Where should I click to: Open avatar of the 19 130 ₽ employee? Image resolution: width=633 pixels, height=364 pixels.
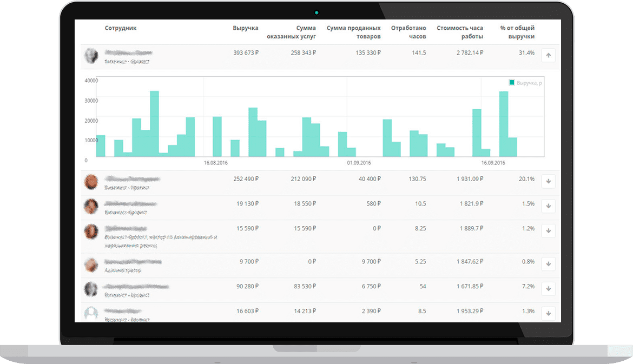(91, 207)
